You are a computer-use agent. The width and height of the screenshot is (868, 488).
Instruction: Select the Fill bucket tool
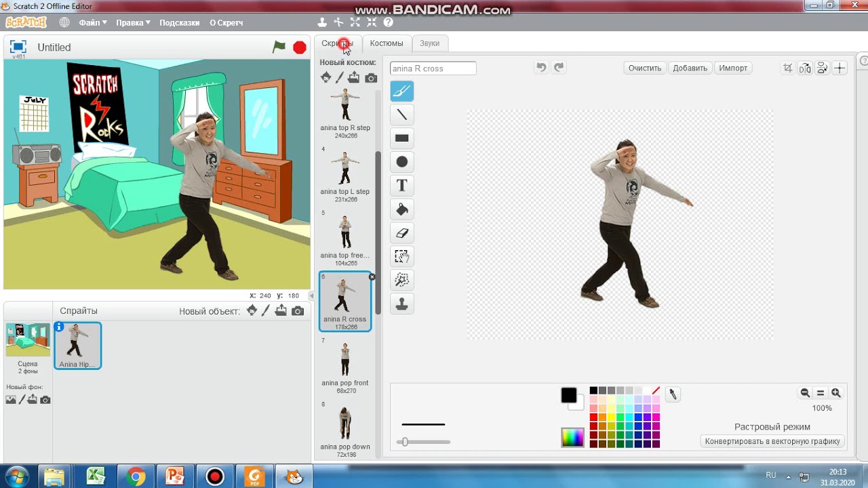[x=402, y=209]
